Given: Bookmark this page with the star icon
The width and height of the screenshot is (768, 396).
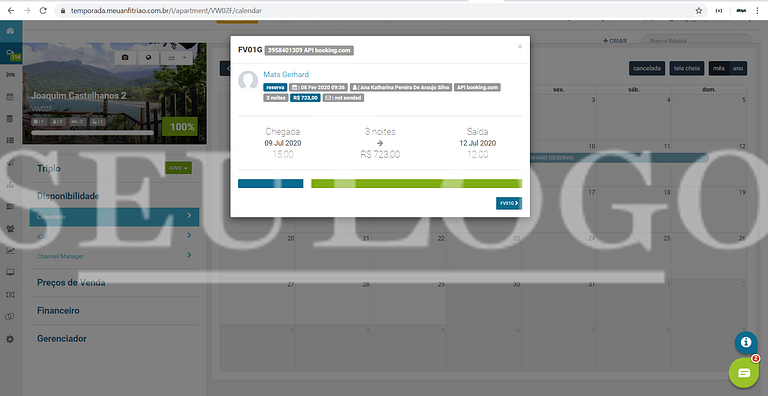Looking at the screenshot, I should point(698,10).
